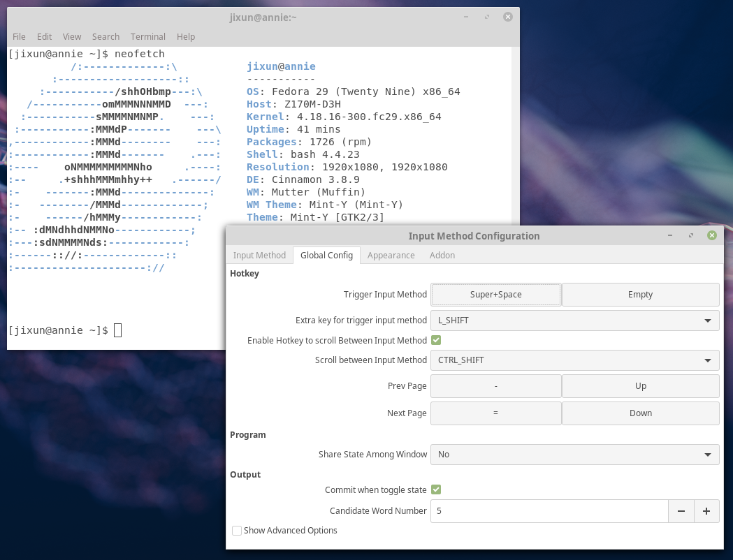Disable Hotkey to scroll Between Input Method
Image resolution: width=733 pixels, height=560 pixels.
[x=436, y=340]
